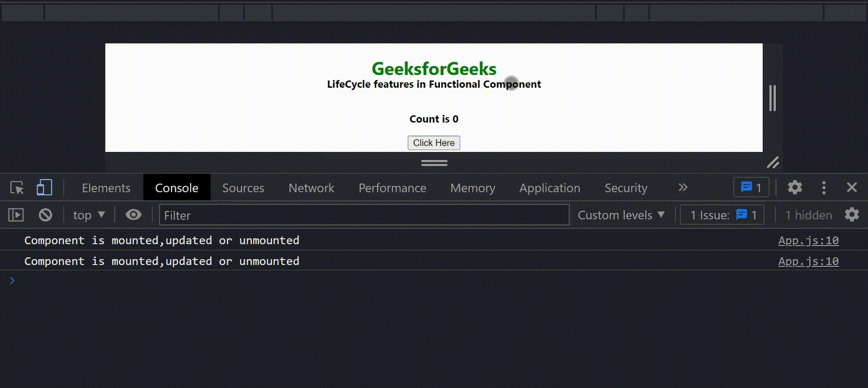Select the inspect element picker icon
Screen dimensions: 868x388
coord(17,188)
